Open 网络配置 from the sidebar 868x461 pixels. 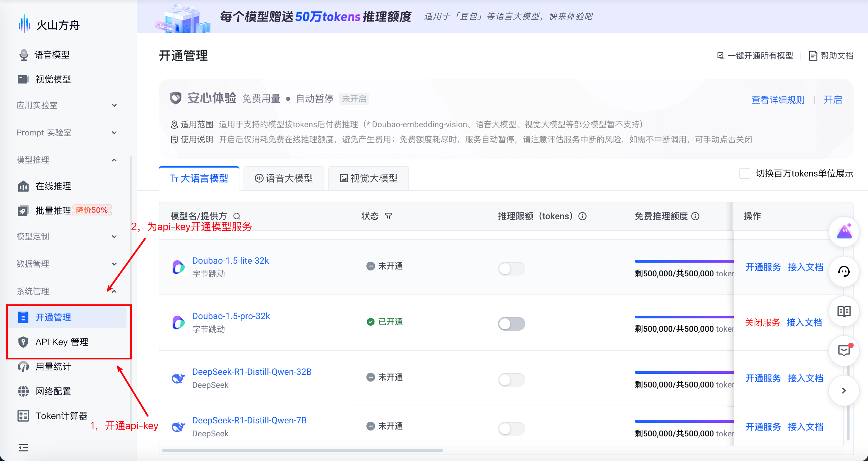53,391
